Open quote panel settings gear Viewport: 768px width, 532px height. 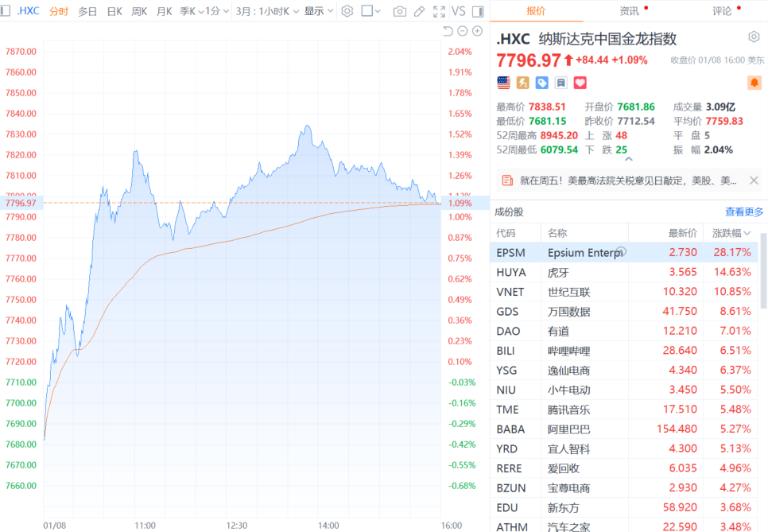(x=754, y=37)
